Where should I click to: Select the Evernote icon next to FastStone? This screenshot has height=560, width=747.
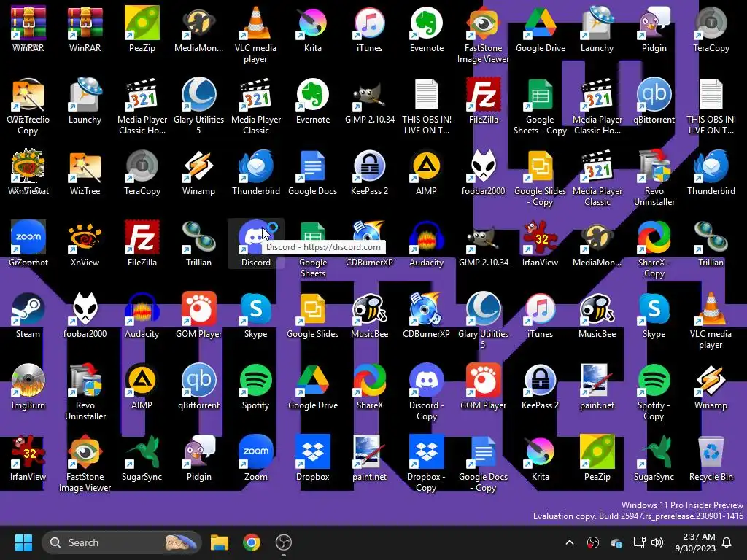coord(426,29)
